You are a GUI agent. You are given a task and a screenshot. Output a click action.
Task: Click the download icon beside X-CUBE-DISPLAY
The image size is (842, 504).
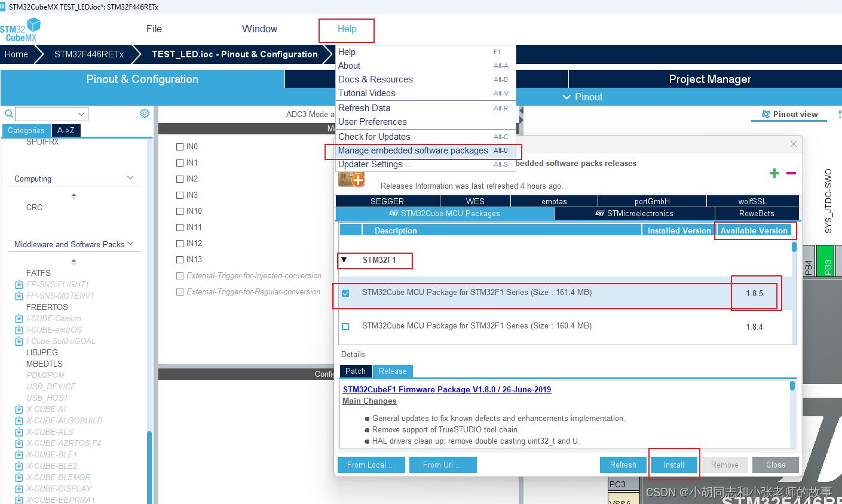coord(19,488)
